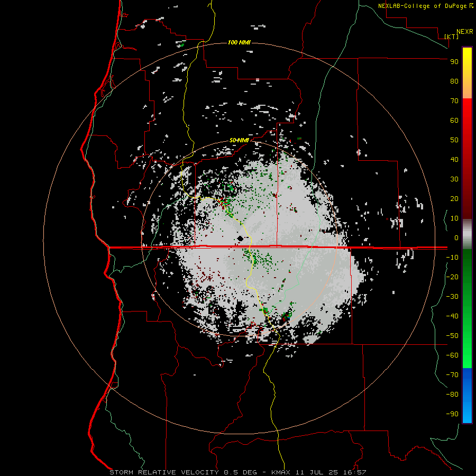476x476 pixels.
Task: Click the gray zero-velocity segment of color bar
Action: 467,234
